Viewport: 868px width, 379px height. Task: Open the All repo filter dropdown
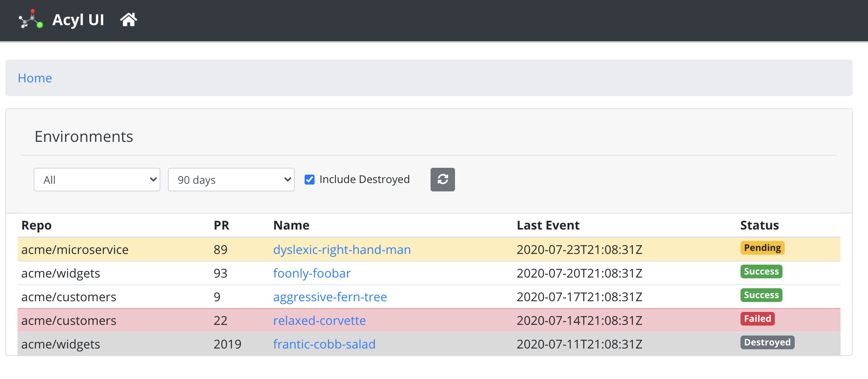97,180
